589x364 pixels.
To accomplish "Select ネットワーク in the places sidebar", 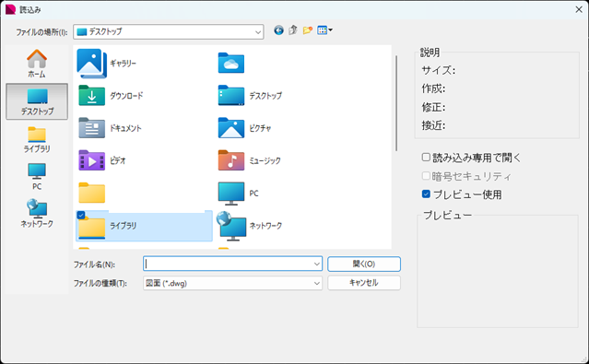I will click(x=37, y=214).
